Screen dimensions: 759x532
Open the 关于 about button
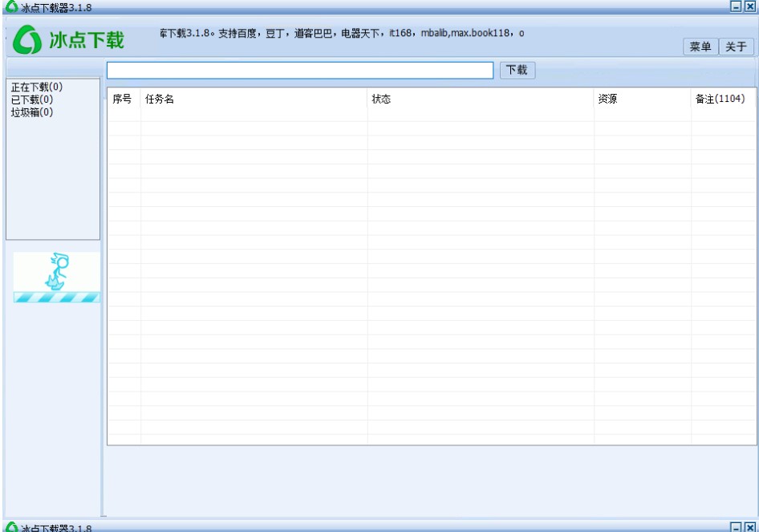tap(736, 47)
